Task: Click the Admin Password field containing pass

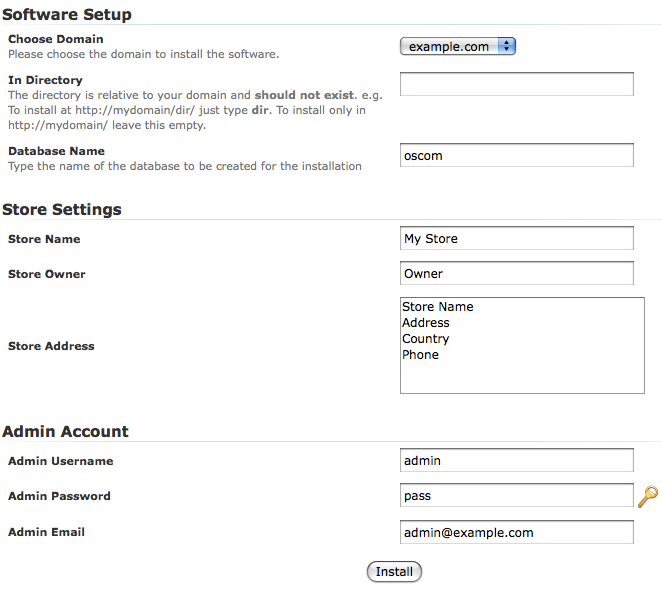Action: pyautogui.click(x=517, y=495)
